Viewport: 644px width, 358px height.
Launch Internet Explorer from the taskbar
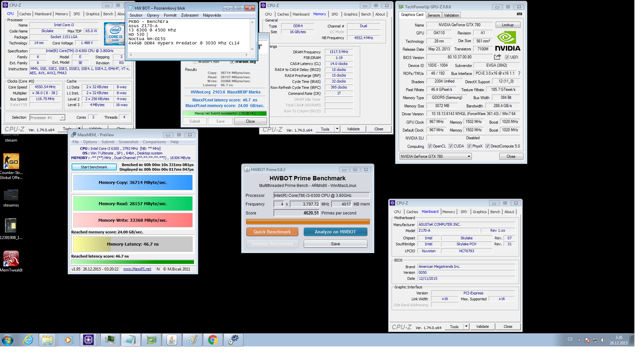pyautogui.click(x=28, y=340)
